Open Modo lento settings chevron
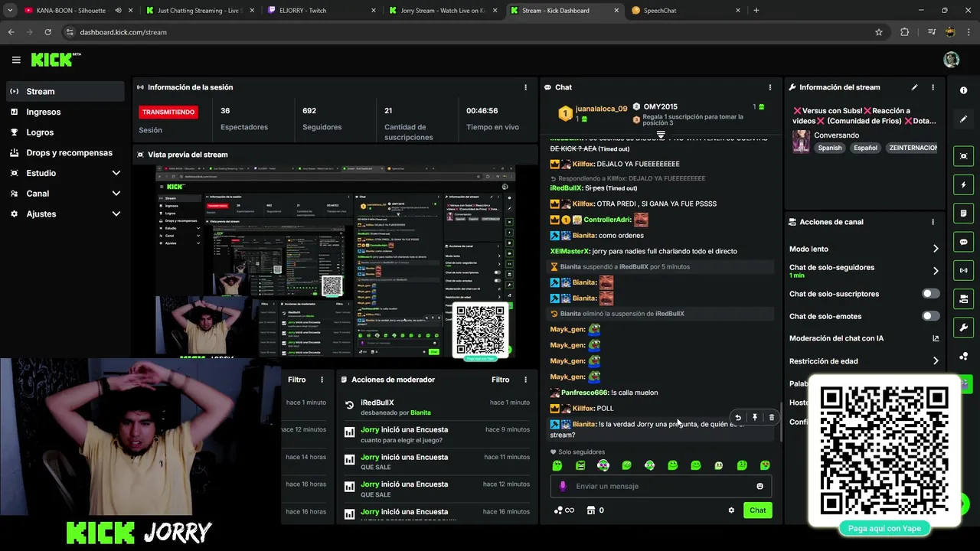 coord(935,249)
